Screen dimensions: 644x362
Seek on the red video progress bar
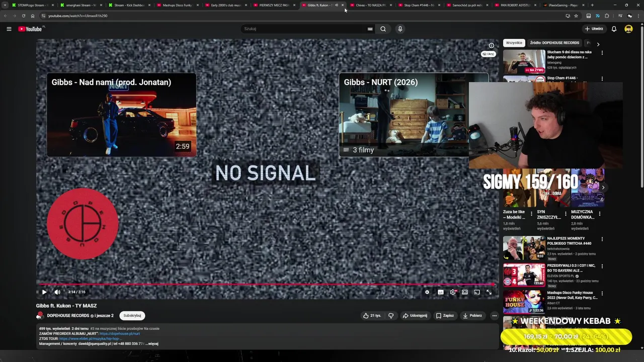tap(267, 285)
